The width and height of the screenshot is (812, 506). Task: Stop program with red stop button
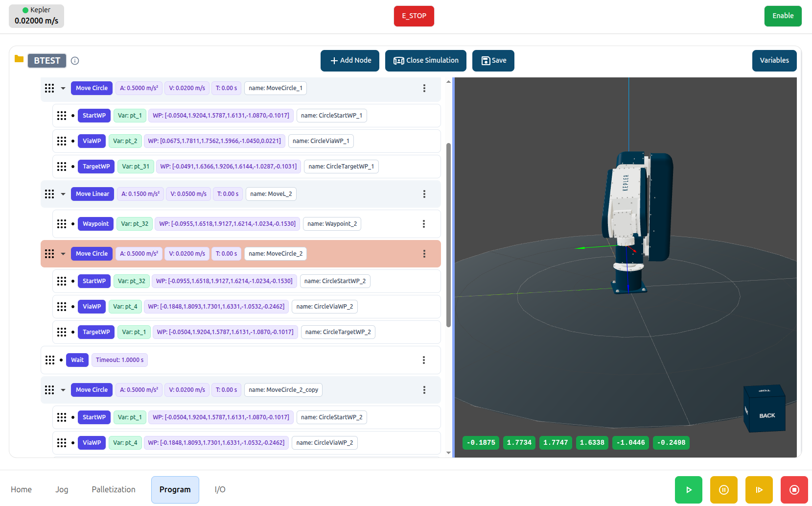[x=794, y=490]
